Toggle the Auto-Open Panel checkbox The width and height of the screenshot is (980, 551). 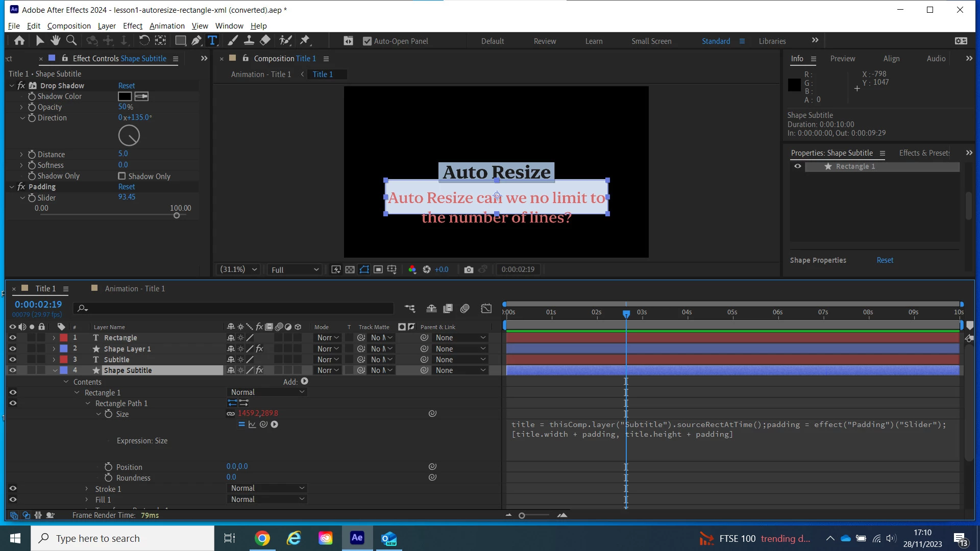367,41
